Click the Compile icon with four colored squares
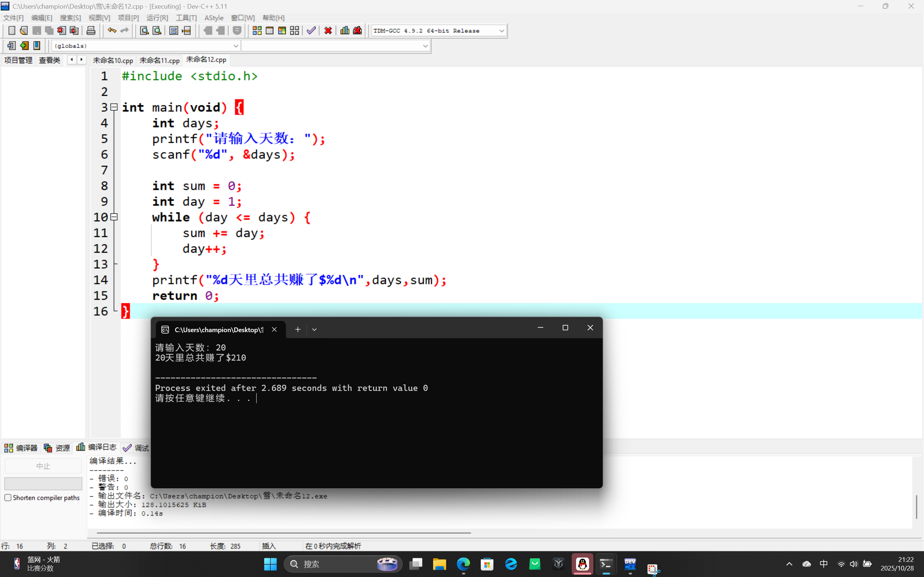924x577 pixels. point(257,31)
